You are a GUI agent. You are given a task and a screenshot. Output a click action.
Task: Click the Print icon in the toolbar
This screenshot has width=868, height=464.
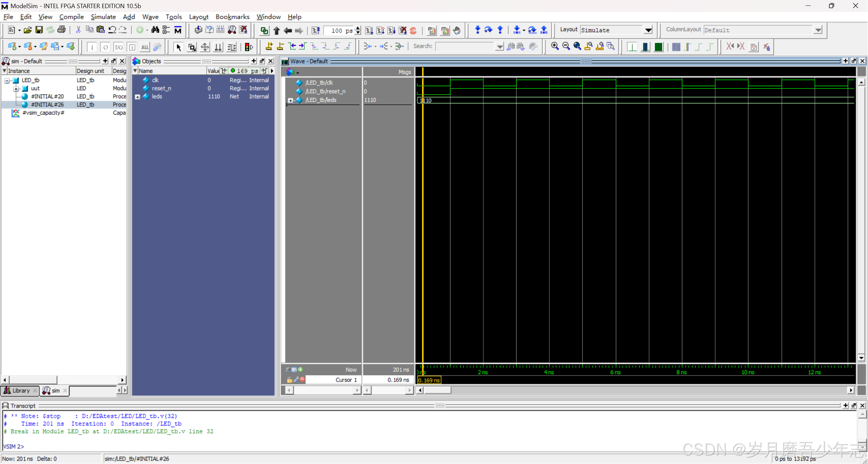click(61, 30)
